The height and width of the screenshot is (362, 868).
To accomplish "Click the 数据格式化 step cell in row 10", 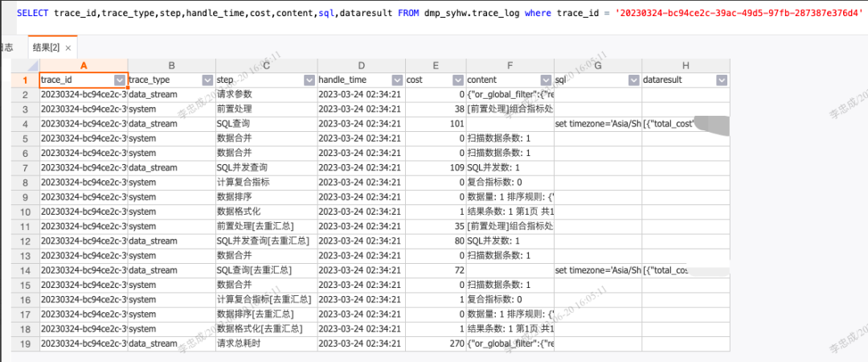I will click(266, 212).
